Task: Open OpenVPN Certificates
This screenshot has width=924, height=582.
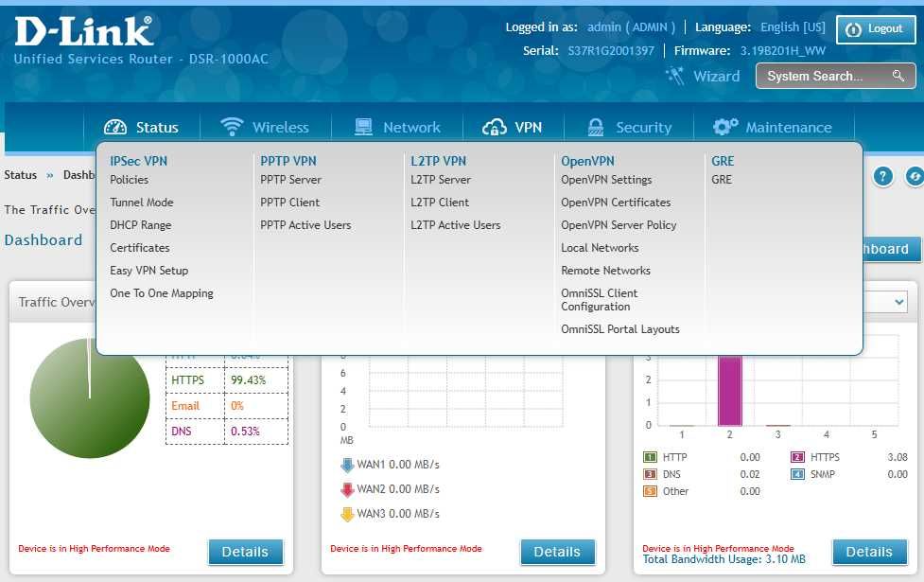Action: (616, 203)
